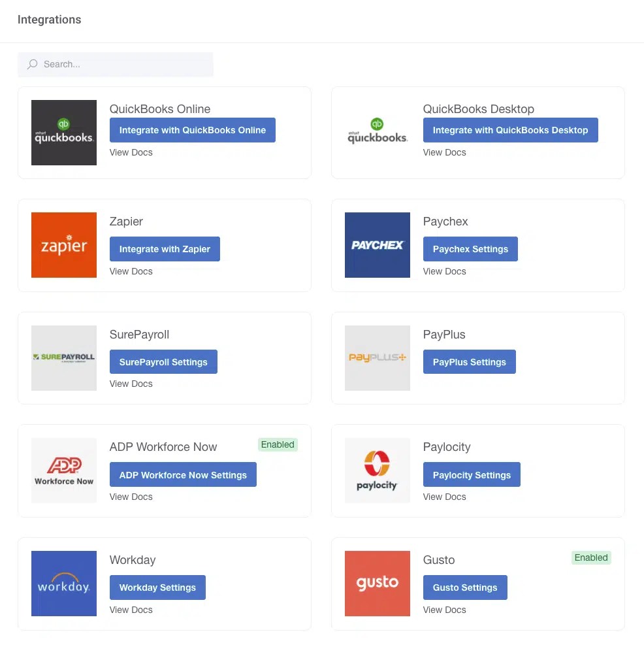Open Paychex Settings

(x=470, y=249)
